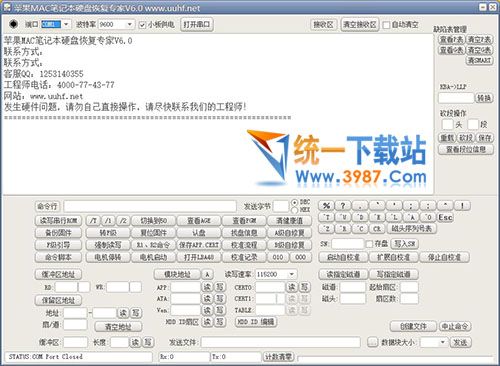Viewport: 500px width, 366px height.
Task: Expand the 波特率 9600 dropdown
Action: (x=130, y=24)
